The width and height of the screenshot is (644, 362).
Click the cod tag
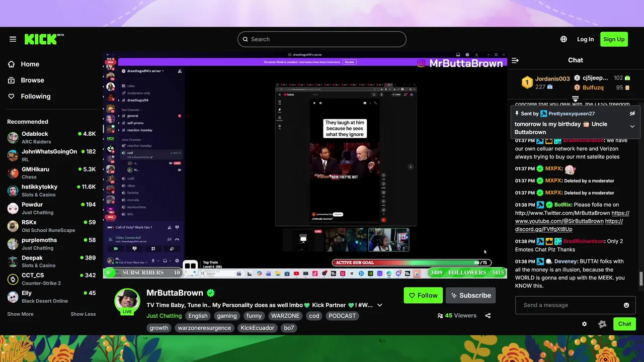click(314, 316)
